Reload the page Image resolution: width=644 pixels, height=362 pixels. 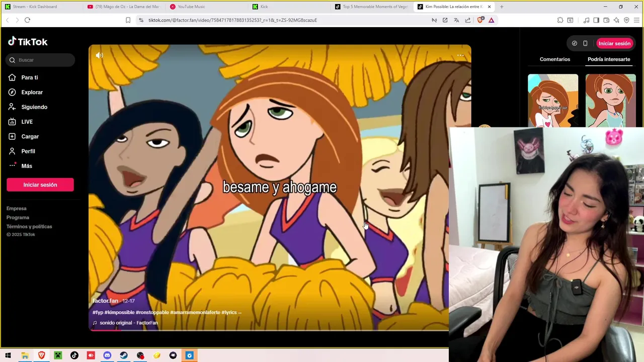[27, 20]
